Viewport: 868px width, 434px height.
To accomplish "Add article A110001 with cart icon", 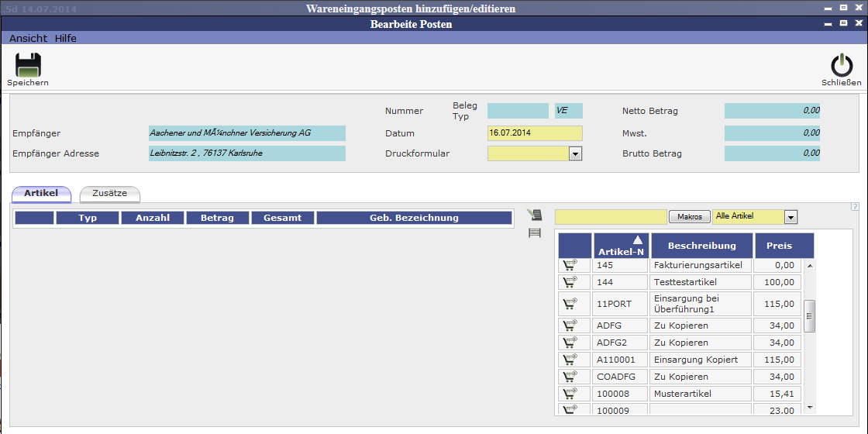I will click(570, 360).
